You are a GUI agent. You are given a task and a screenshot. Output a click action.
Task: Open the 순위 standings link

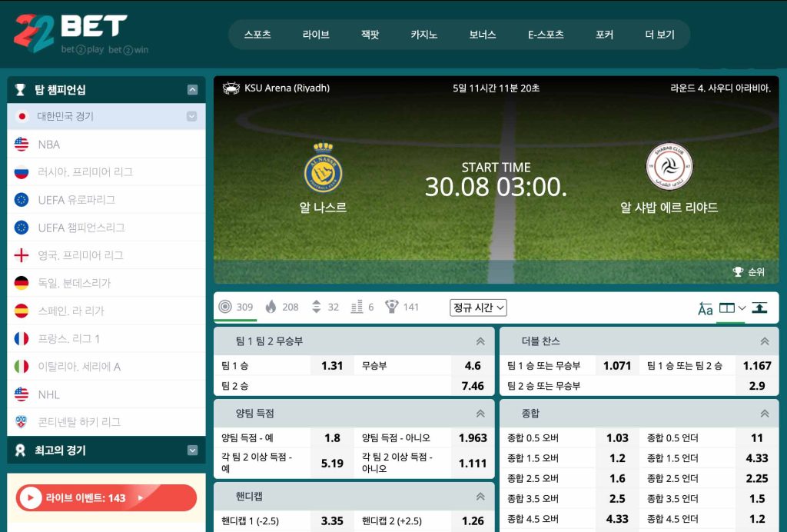coord(749,272)
